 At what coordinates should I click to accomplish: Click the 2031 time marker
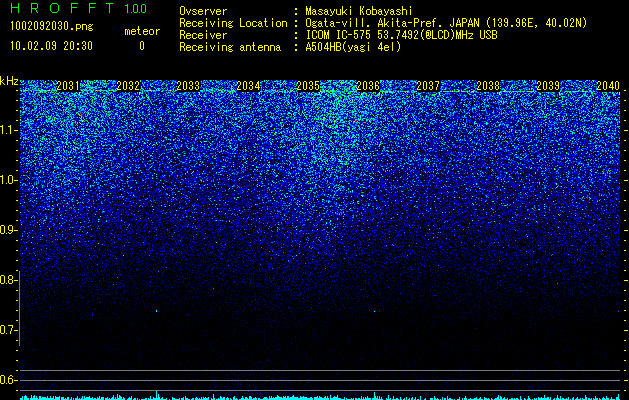coord(68,85)
